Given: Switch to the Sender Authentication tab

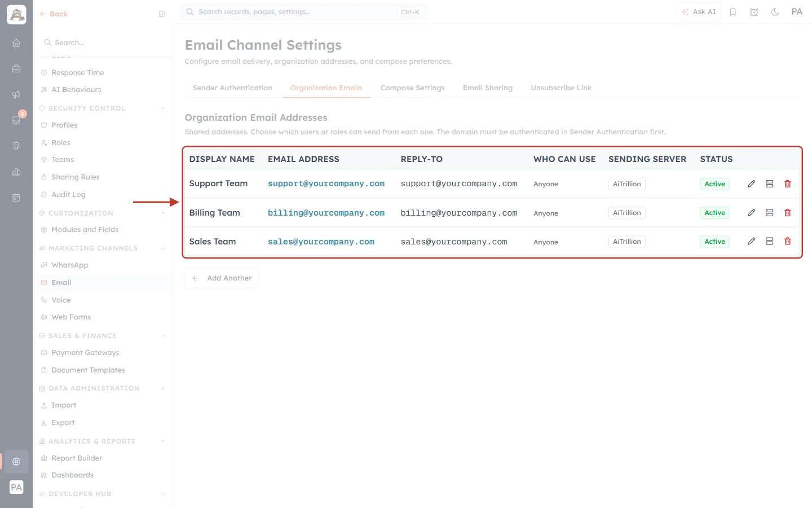Looking at the screenshot, I should pos(232,88).
